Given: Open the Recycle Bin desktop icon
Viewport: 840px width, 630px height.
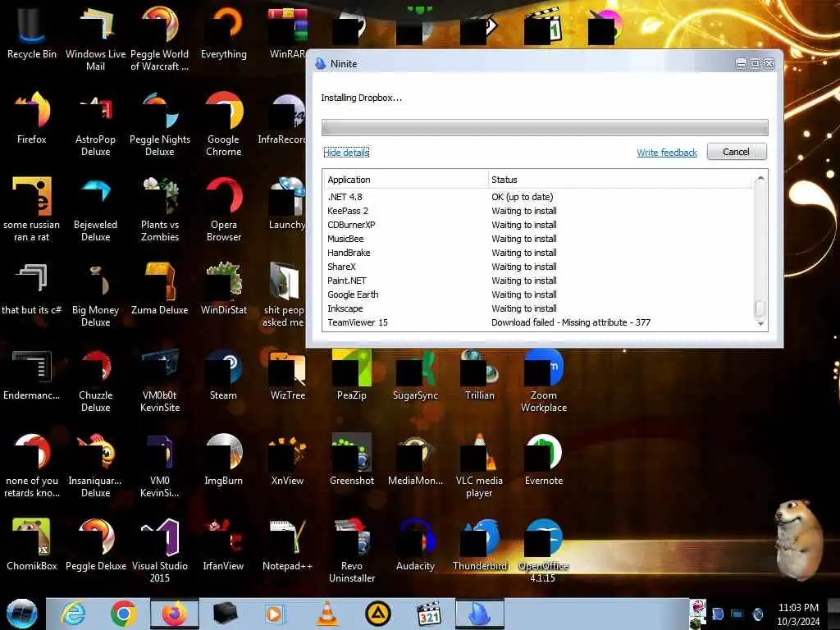Looking at the screenshot, I should [32, 34].
